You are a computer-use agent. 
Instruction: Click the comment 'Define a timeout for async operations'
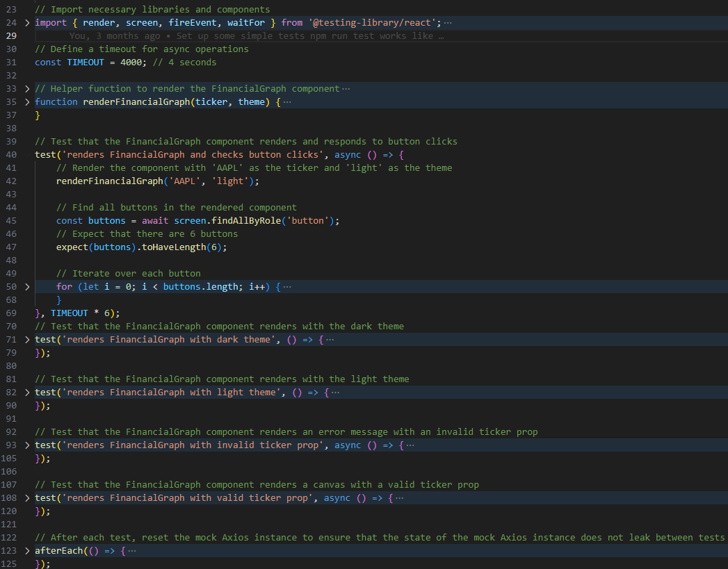point(142,49)
